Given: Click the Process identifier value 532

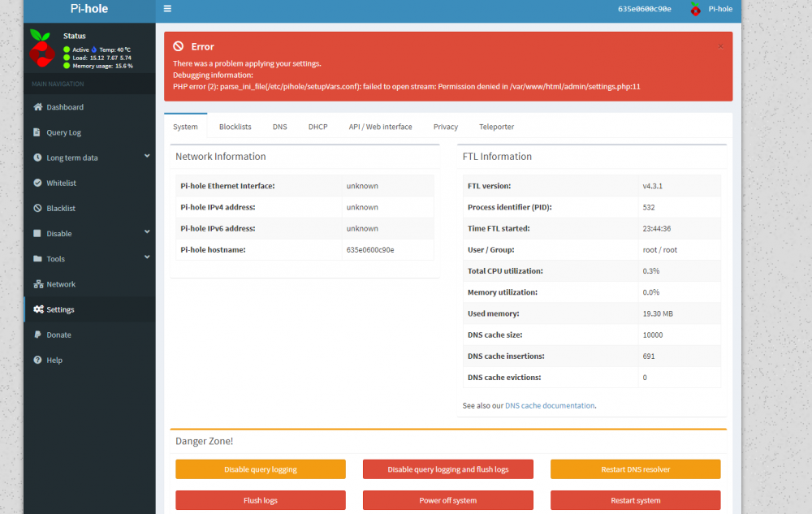Looking at the screenshot, I should [x=648, y=207].
